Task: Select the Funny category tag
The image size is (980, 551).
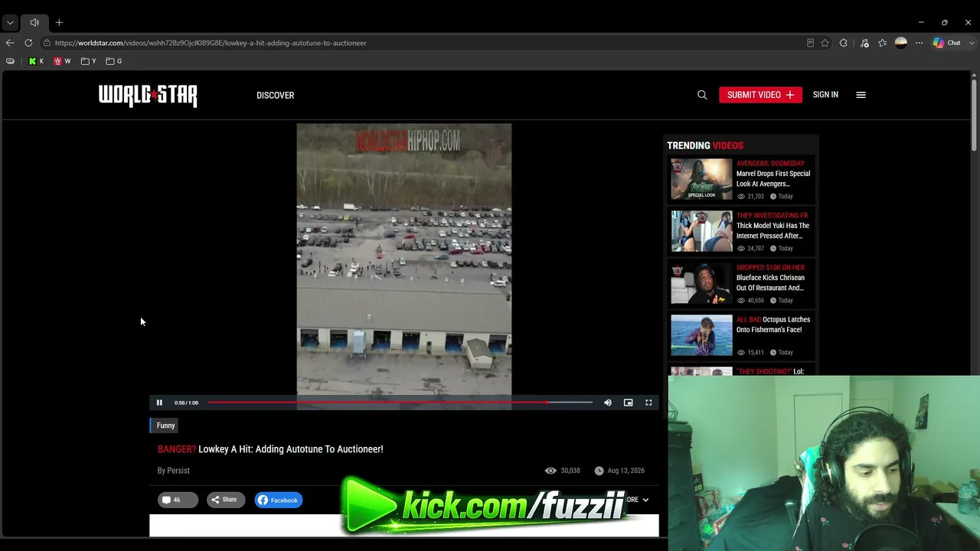Action: [165, 425]
